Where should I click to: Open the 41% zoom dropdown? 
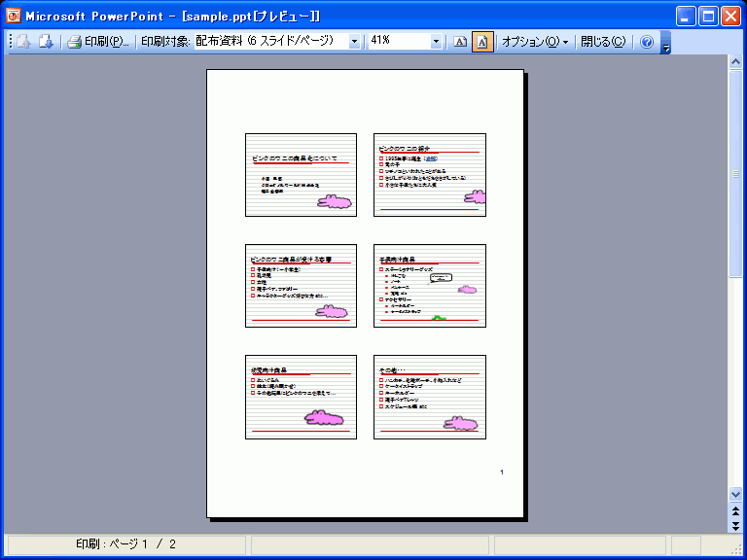tap(436, 42)
